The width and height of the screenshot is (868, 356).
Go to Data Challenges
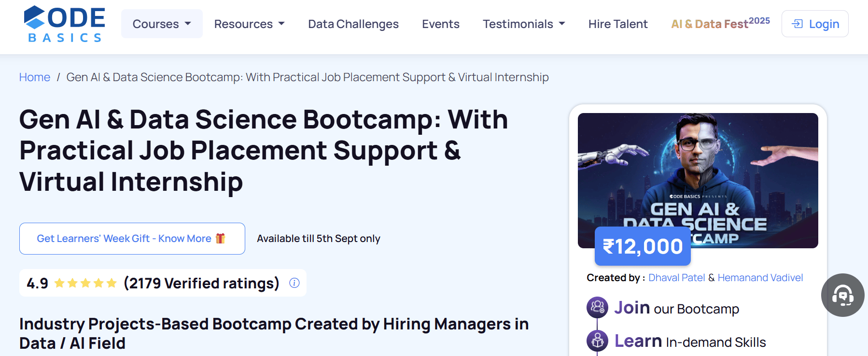pyautogui.click(x=353, y=24)
